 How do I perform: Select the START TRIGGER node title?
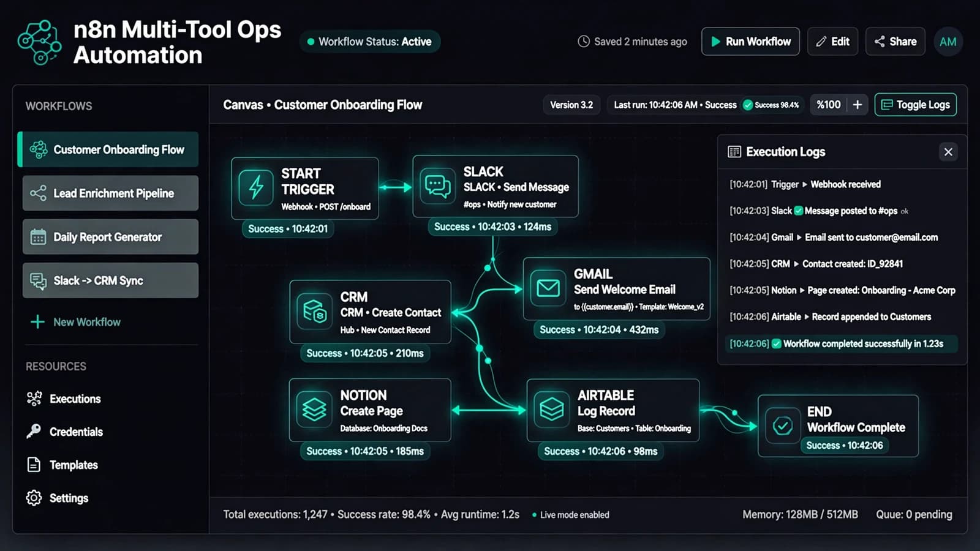[307, 181]
